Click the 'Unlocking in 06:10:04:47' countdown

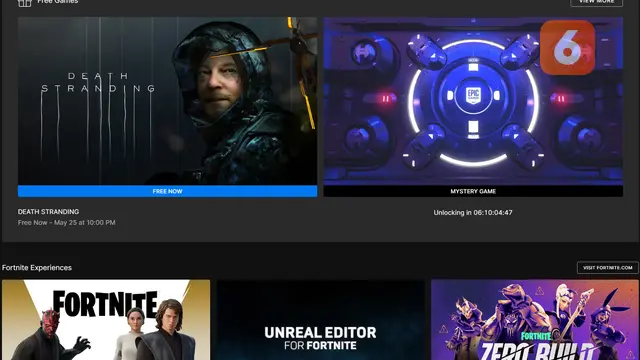coord(473,212)
